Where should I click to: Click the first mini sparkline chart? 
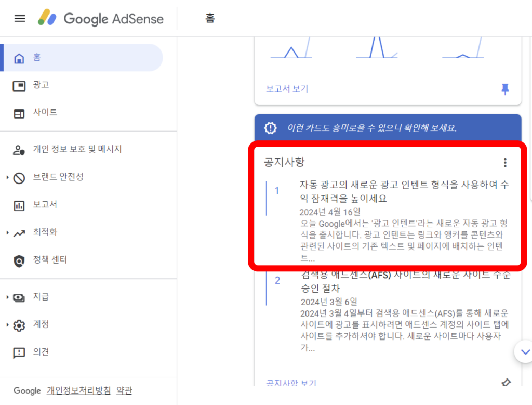(291, 48)
